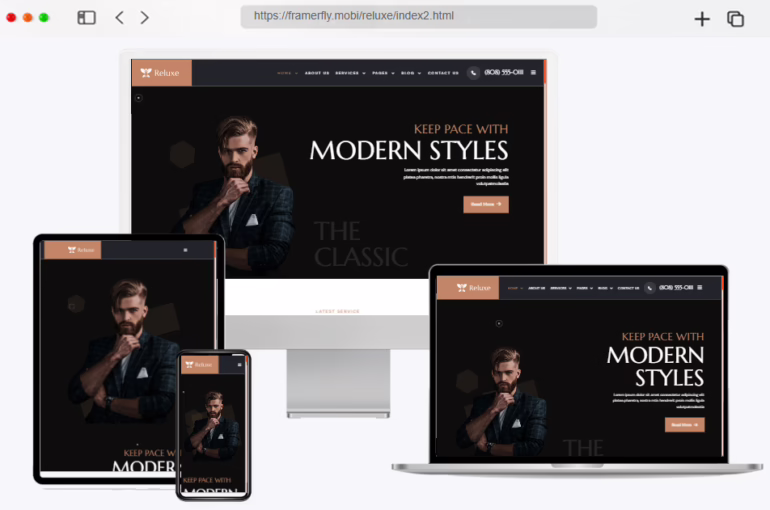The height and width of the screenshot is (510, 770).
Task: Open ABOUT US in the desktop monitor navigation
Action: click(317, 73)
